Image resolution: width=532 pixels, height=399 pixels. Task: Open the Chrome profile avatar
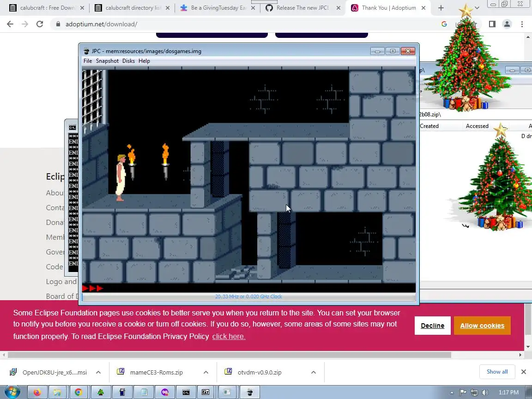click(507, 24)
